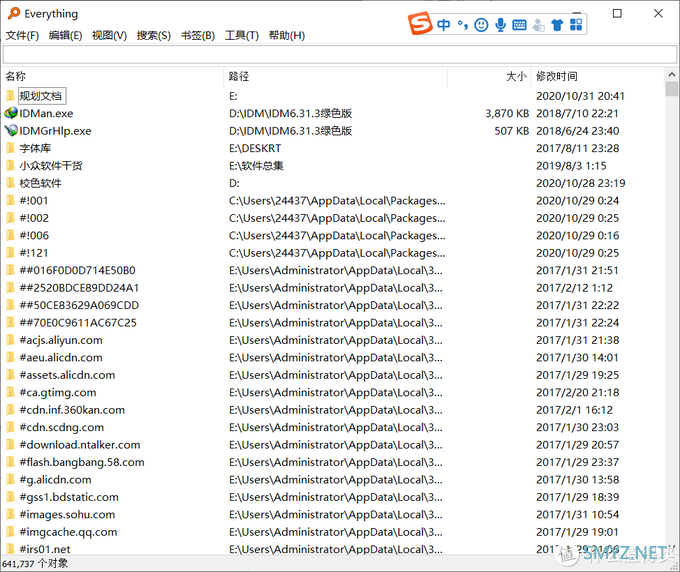This screenshot has height=572, width=680.
Task: Sort results by 路径 column header
Action: [335, 76]
